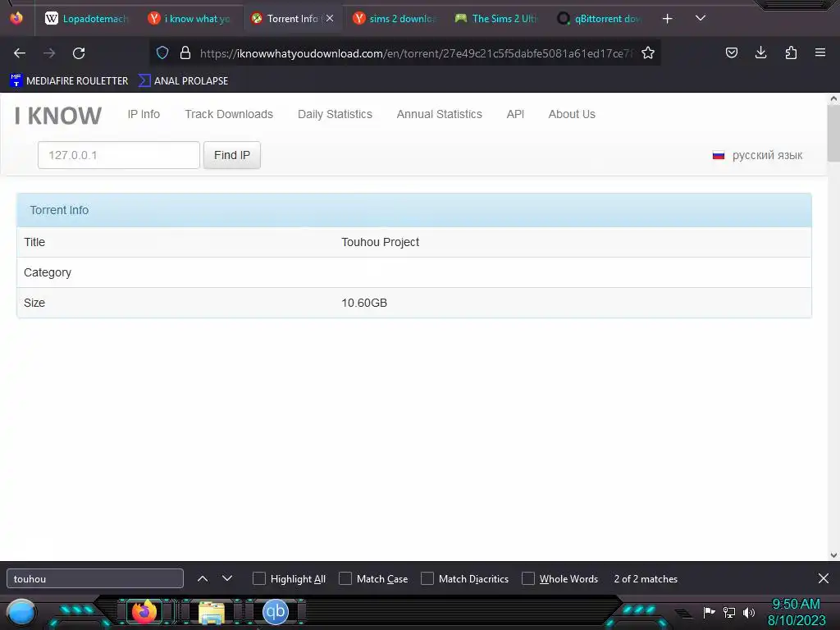Focus the find bar search field
The height and width of the screenshot is (630, 840).
coord(95,578)
